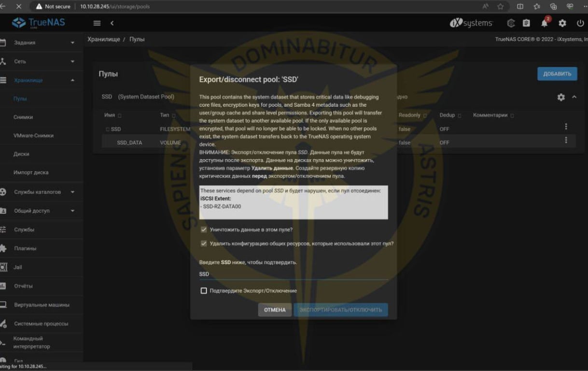Uncheck 'Уничтожить данные в этом пуле' checkbox
This screenshot has width=588, height=371.
pyautogui.click(x=204, y=229)
